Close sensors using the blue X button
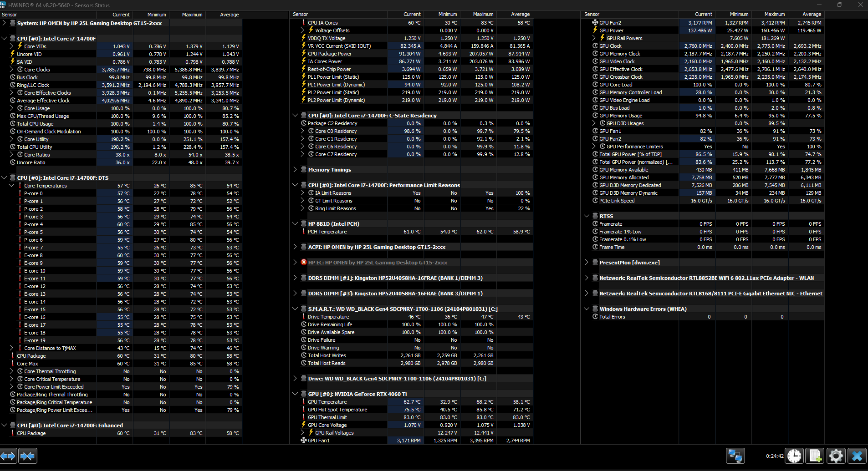The width and height of the screenshot is (868, 471). click(x=857, y=456)
